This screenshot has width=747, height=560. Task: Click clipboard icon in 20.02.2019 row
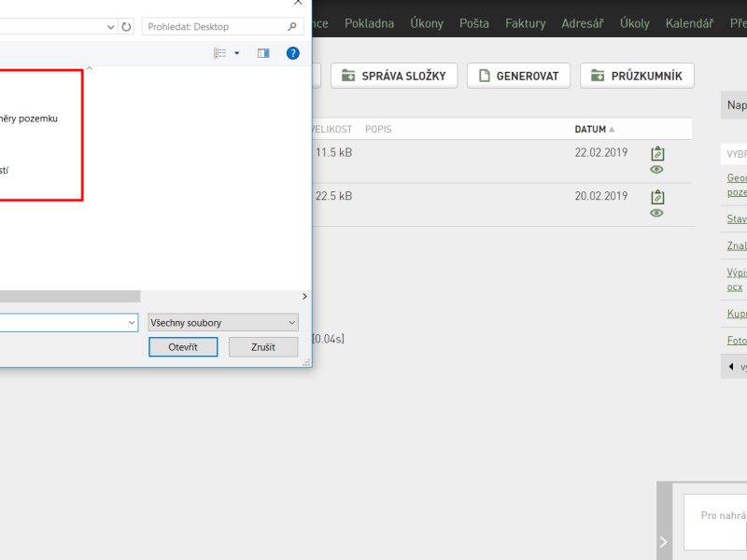point(657,197)
